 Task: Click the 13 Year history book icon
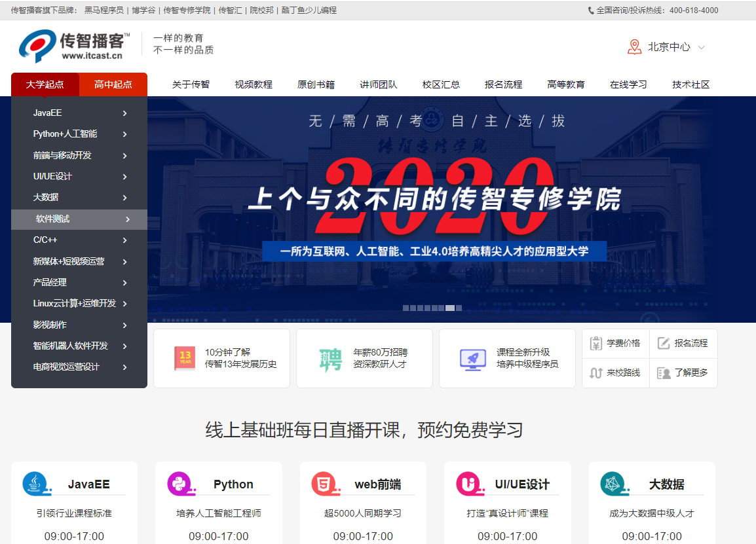coord(185,359)
